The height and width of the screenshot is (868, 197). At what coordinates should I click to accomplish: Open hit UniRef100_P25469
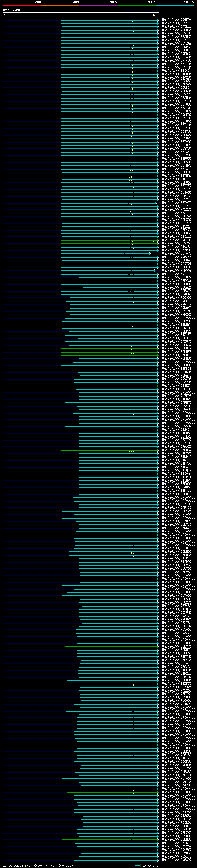tap(177, 196)
